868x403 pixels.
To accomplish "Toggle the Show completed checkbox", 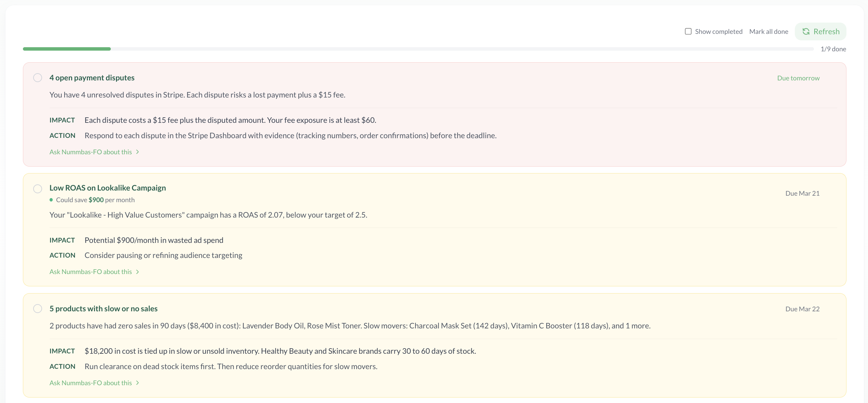I will (688, 31).
